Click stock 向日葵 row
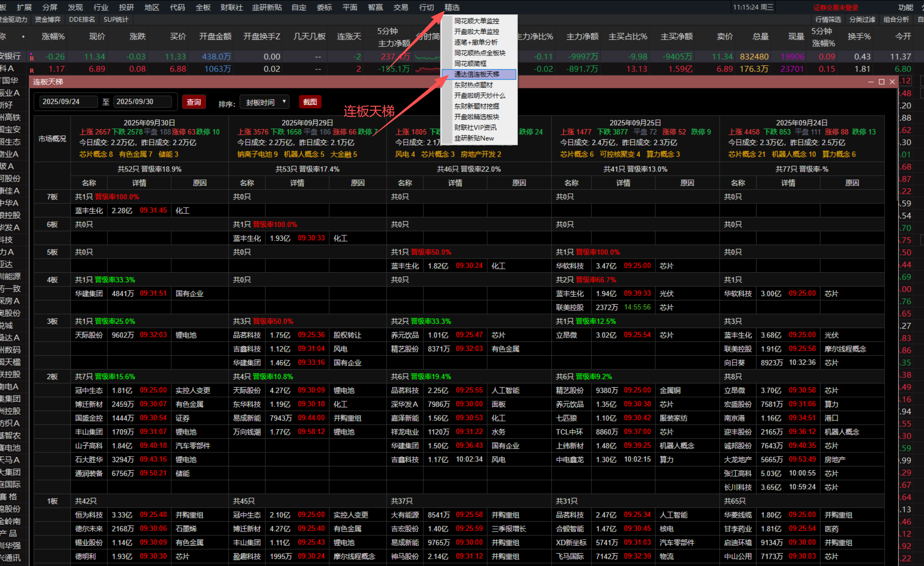The width and height of the screenshot is (924, 566). (x=734, y=363)
